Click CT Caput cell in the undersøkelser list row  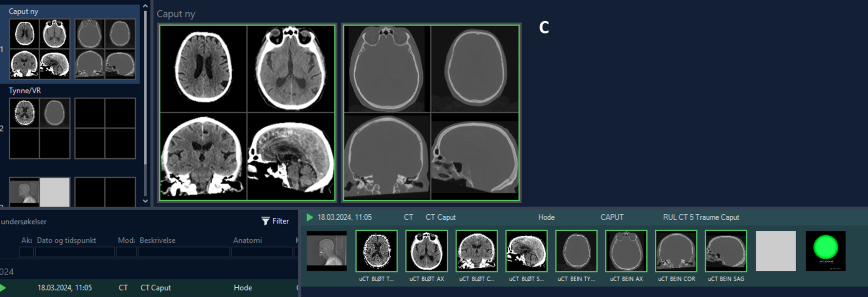point(156,288)
